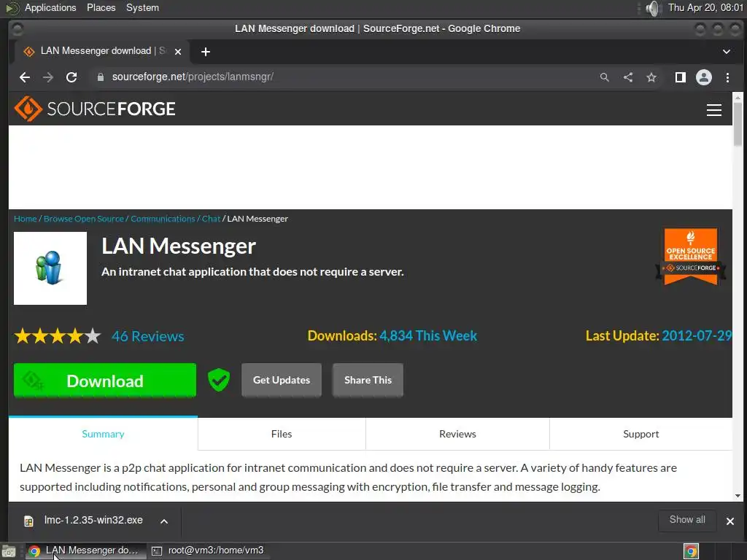Click the window menu button in title bar

(x=18, y=28)
